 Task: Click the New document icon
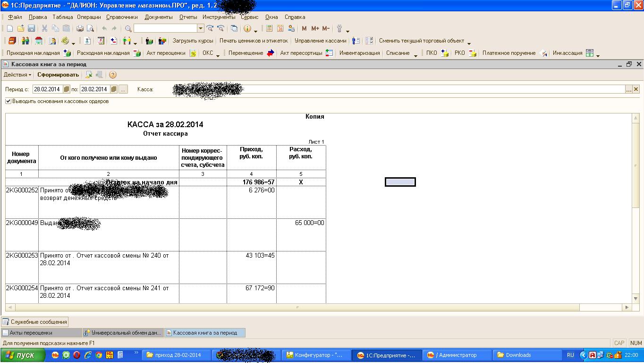pos(10,28)
